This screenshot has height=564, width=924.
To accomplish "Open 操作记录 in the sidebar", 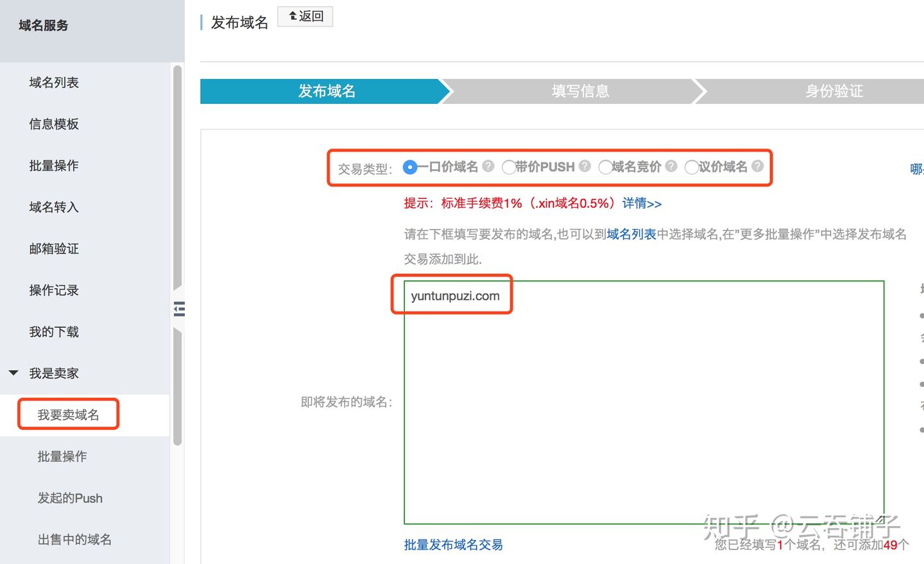I will point(53,290).
